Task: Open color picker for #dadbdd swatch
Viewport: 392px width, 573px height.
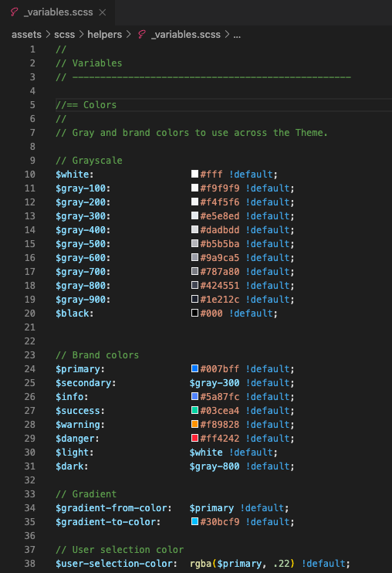Action: pos(195,229)
